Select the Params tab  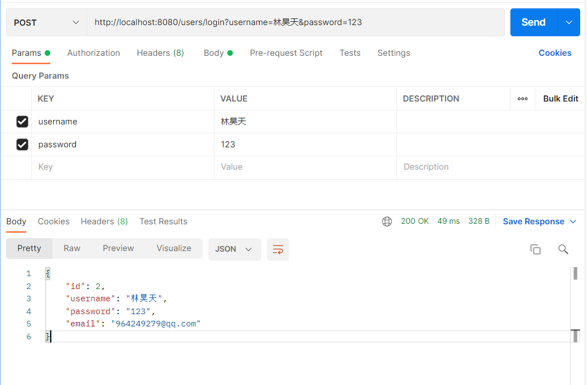coord(31,53)
